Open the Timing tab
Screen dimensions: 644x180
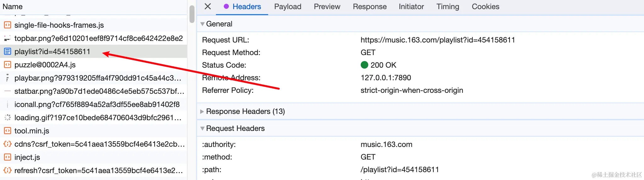pyautogui.click(x=448, y=7)
